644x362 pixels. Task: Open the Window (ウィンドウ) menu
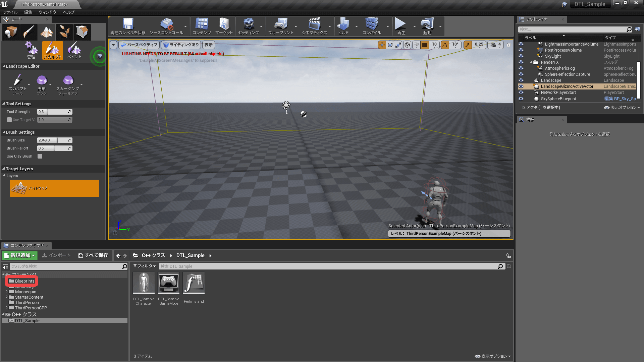[48, 12]
